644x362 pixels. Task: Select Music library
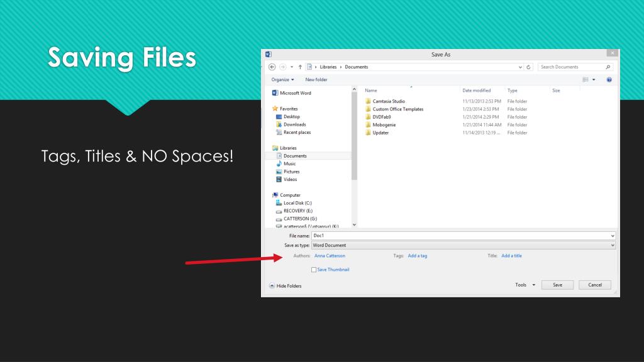286,164
